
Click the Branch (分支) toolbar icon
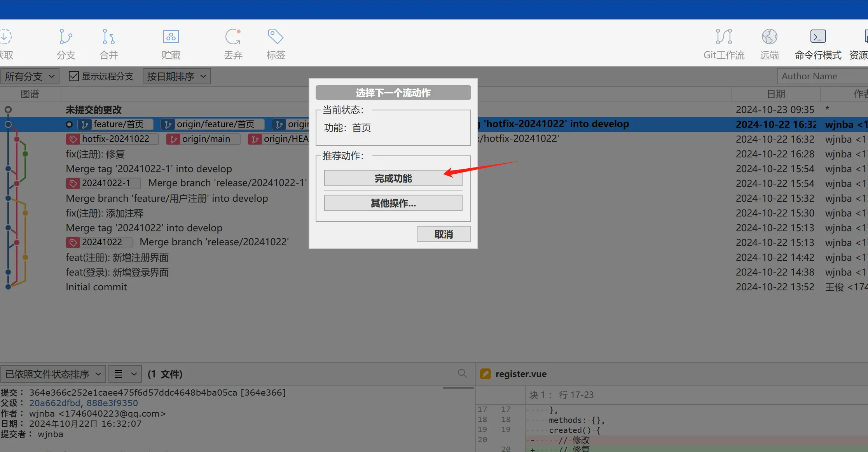(66, 37)
